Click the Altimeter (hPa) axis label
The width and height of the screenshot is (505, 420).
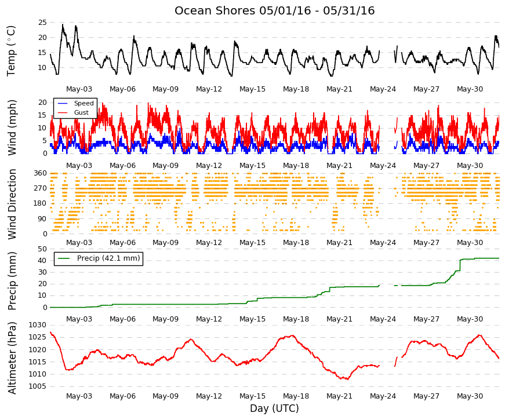12,358
